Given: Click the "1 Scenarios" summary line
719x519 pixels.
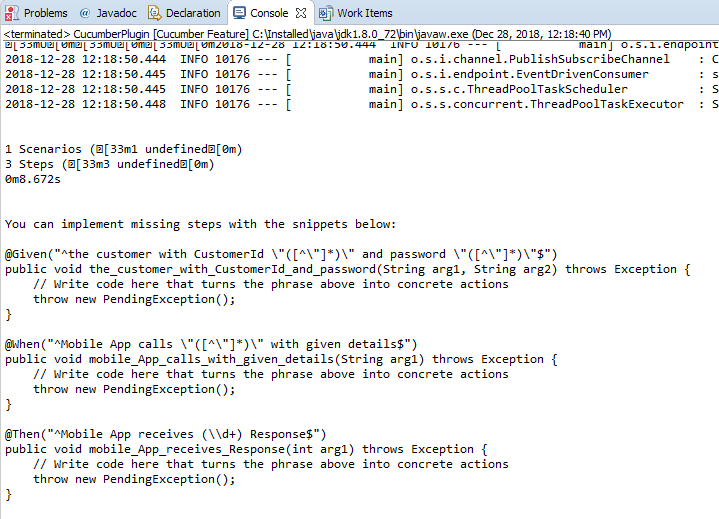Looking at the screenshot, I should [x=124, y=149].
